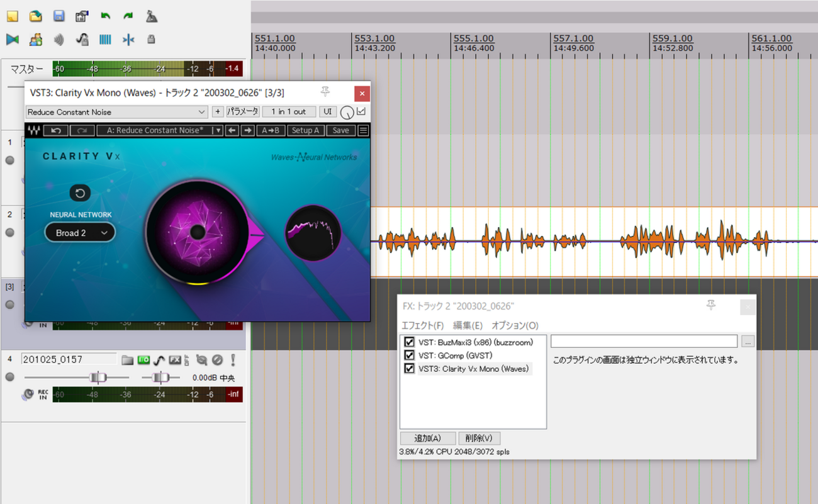Toggle auto-crossfade toolbar icon
The width and height of the screenshot is (818, 504).
point(12,40)
